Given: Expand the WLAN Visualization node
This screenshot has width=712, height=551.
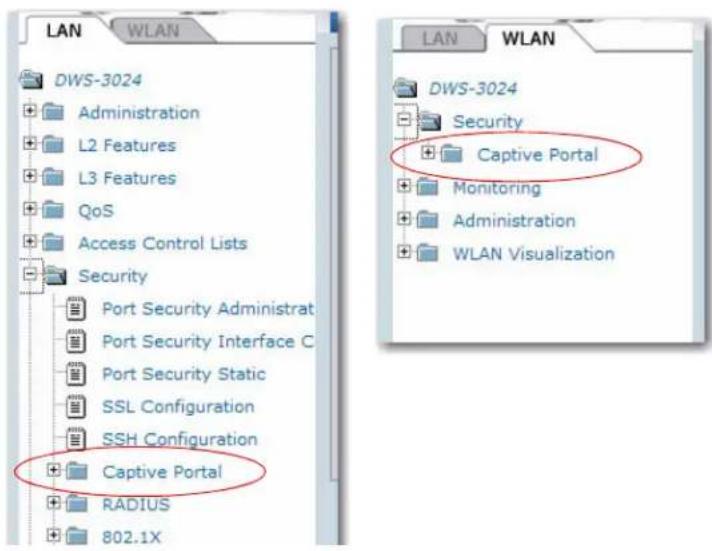Looking at the screenshot, I should tap(404, 251).
